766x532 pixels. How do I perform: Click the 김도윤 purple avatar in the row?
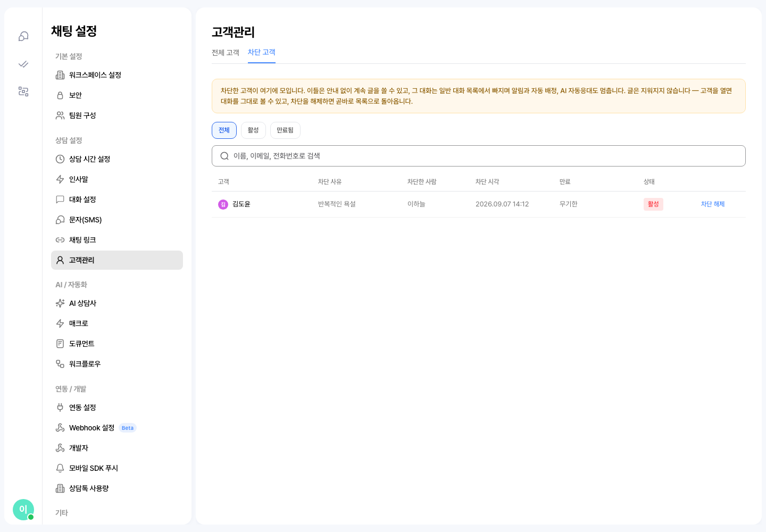pyautogui.click(x=223, y=204)
